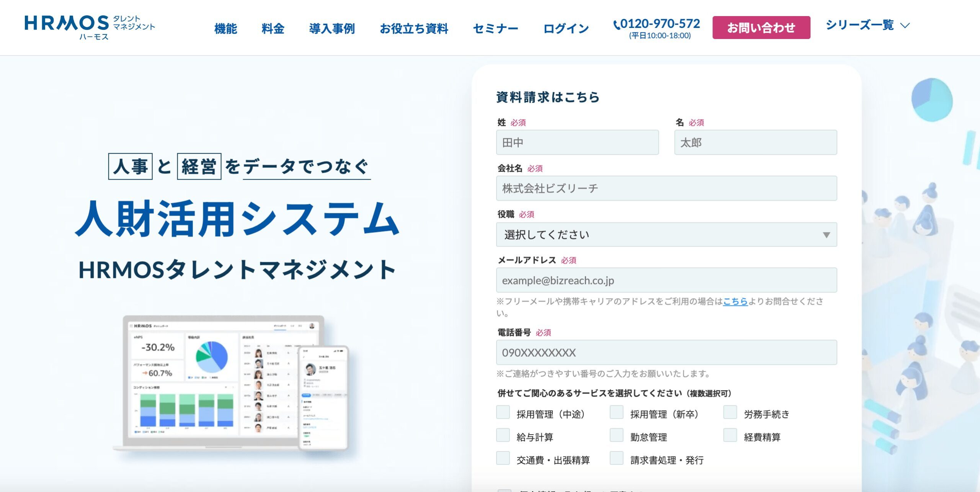Follow the こちら link under email field

(735, 301)
